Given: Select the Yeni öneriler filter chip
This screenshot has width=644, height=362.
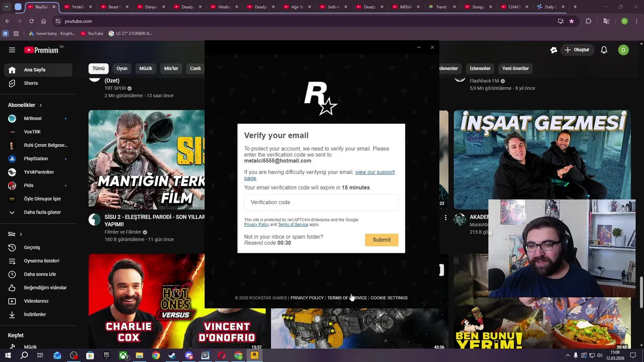Looking at the screenshot, I should 515,68.
